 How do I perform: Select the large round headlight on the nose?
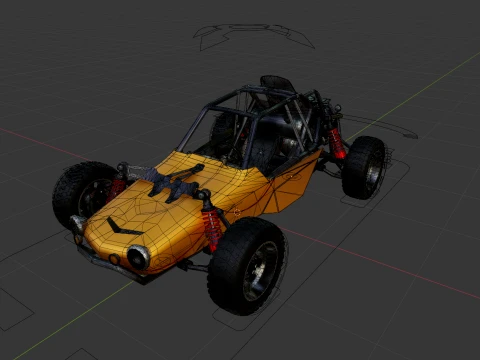point(138,257)
